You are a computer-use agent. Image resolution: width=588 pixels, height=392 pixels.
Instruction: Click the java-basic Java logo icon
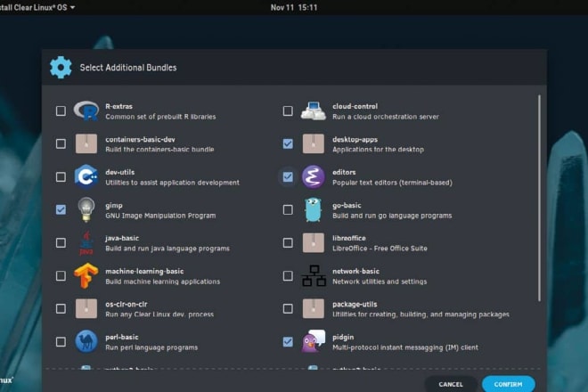(86, 242)
